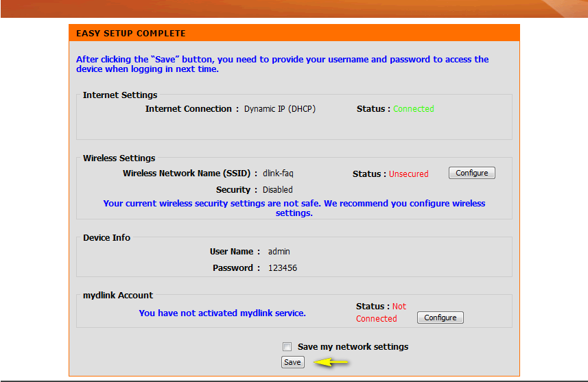Click the wireless security warning message

pos(294,208)
